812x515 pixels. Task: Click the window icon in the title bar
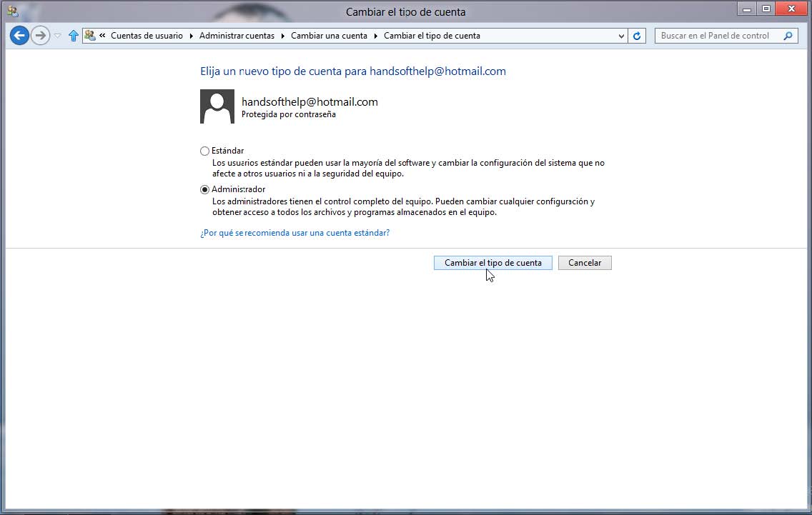tap(12, 11)
